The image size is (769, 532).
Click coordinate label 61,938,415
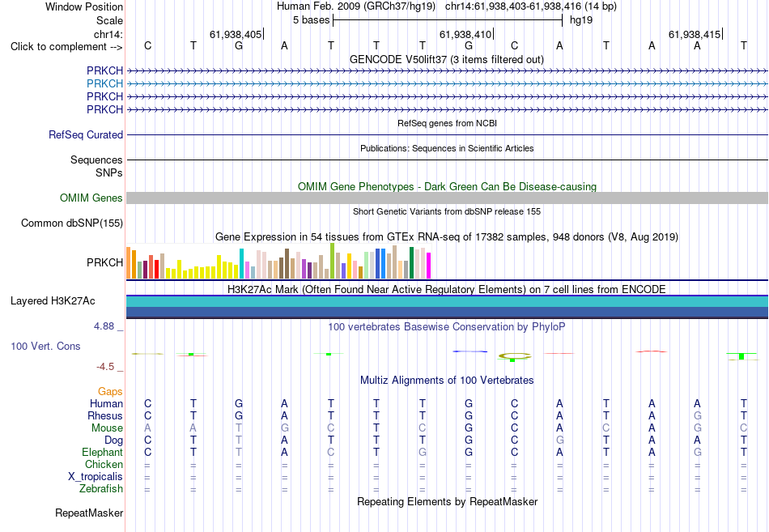tap(695, 34)
